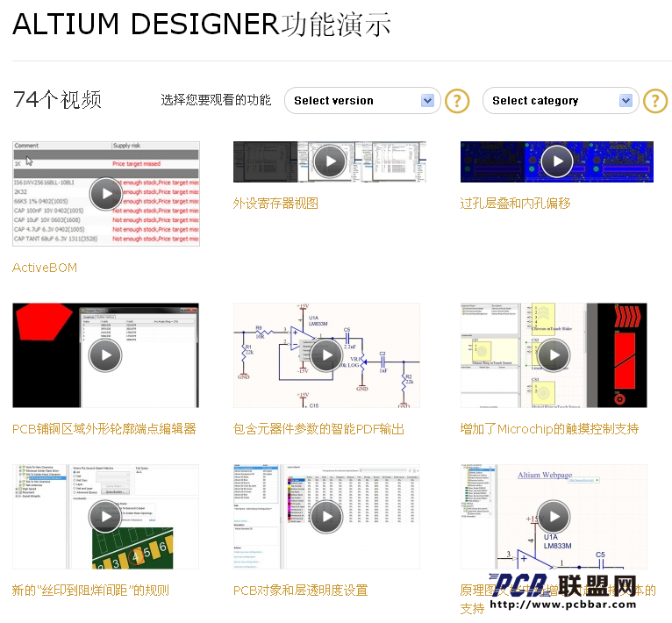Screen dimensions: 672x623
Task: Play the Altium Webpage schematic video
Action: click(554, 517)
